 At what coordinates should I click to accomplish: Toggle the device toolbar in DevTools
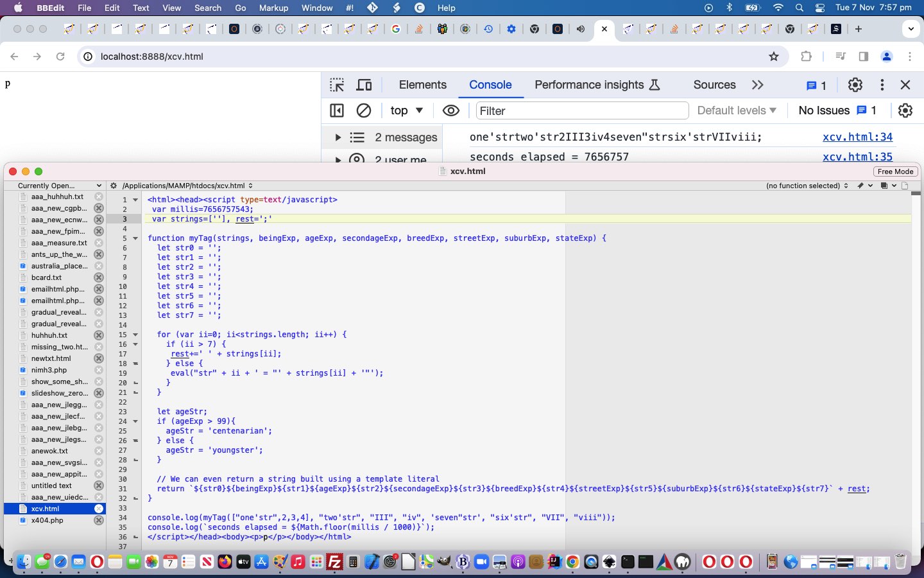point(364,85)
